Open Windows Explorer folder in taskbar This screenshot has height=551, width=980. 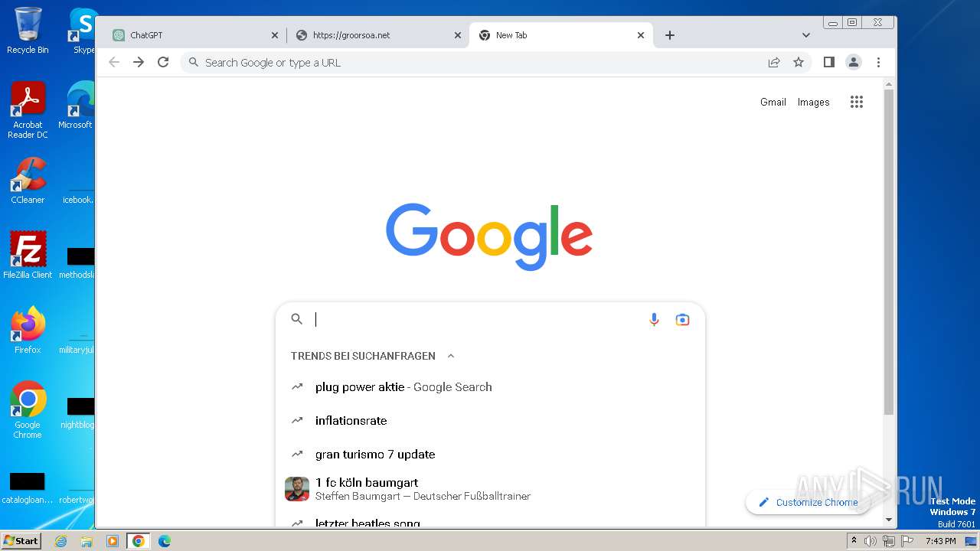point(87,541)
